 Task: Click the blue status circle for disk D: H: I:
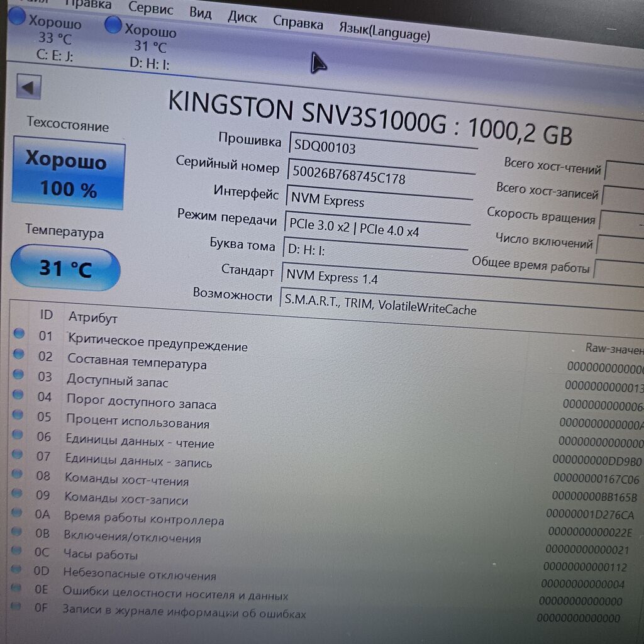point(113,25)
